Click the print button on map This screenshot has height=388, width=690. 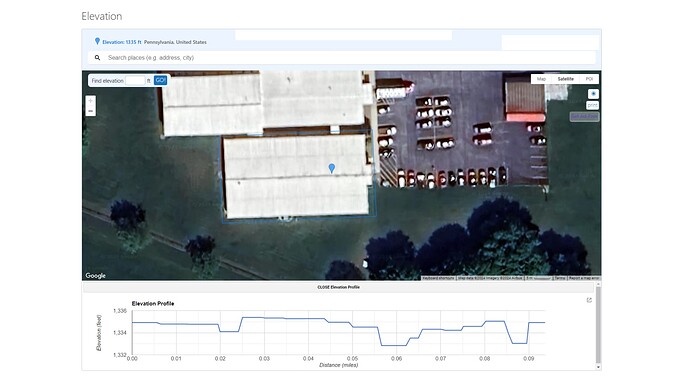tap(593, 106)
